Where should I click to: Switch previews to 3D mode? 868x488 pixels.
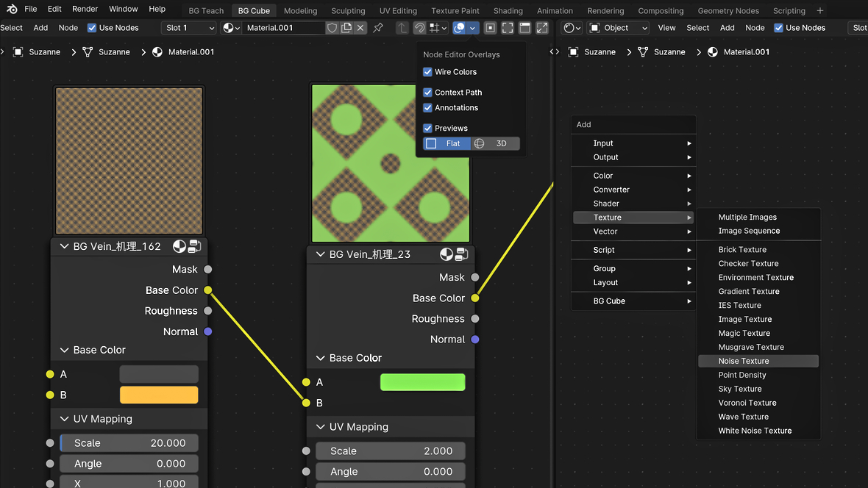click(495, 144)
